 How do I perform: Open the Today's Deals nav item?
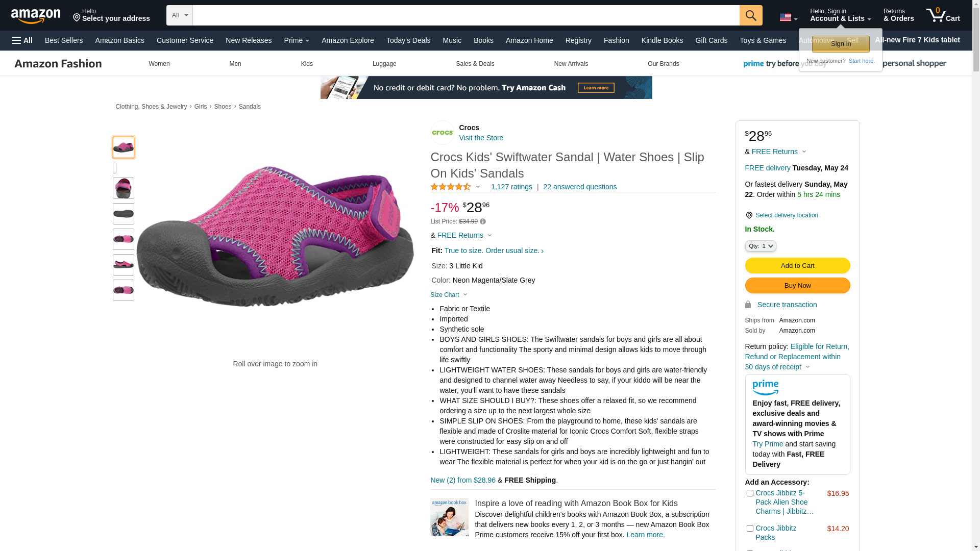point(408,40)
